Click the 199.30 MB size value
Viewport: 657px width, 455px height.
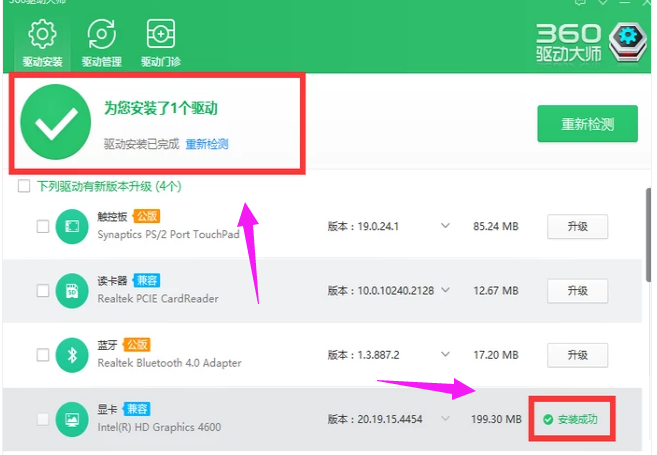click(496, 419)
